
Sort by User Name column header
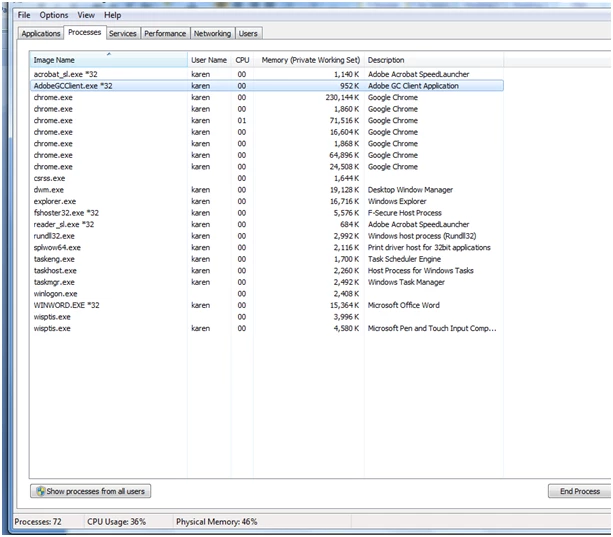pyautogui.click(x=209, y=60)
